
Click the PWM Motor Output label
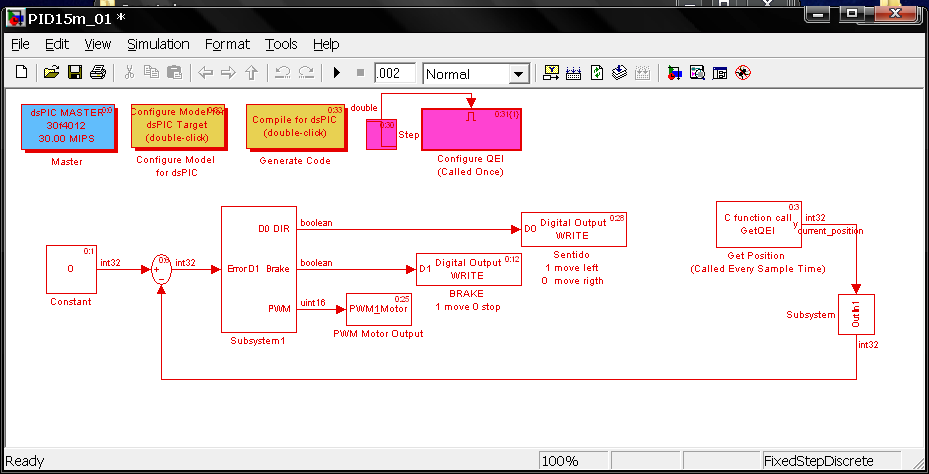pyautogui.click(x=378, y=334)
